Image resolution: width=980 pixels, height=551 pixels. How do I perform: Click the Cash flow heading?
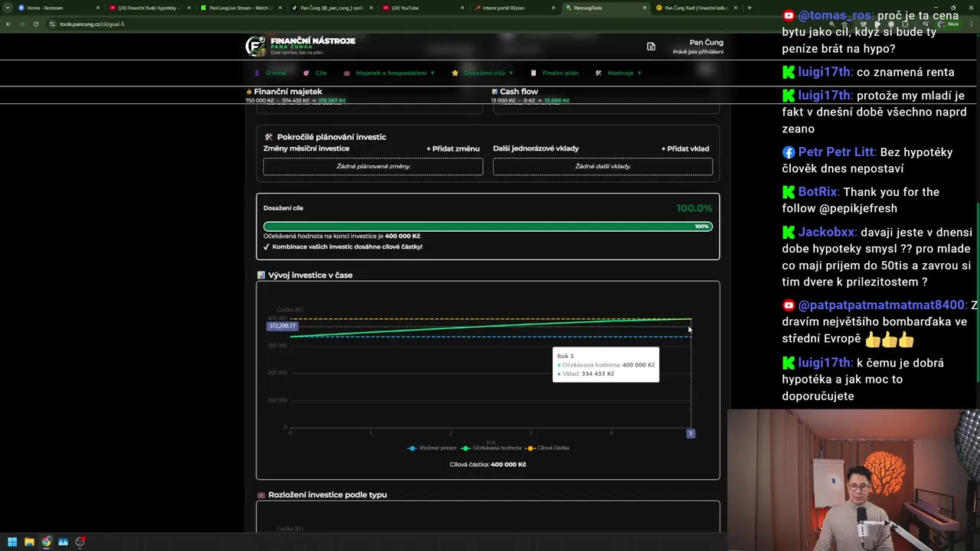tap(519, 91)
